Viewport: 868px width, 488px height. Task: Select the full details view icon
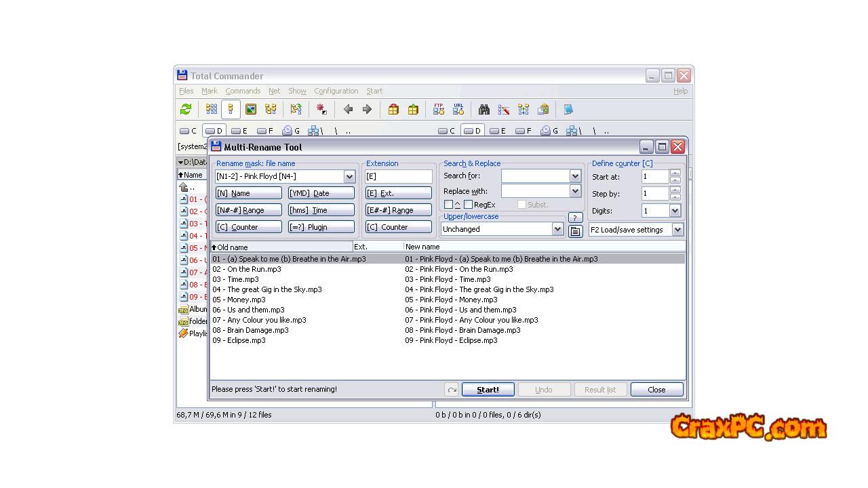(231, 109)
